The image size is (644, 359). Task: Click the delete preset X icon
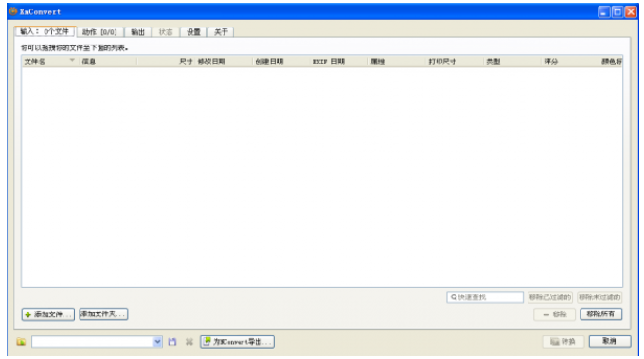pyautogui.click(x=188, y=342)
